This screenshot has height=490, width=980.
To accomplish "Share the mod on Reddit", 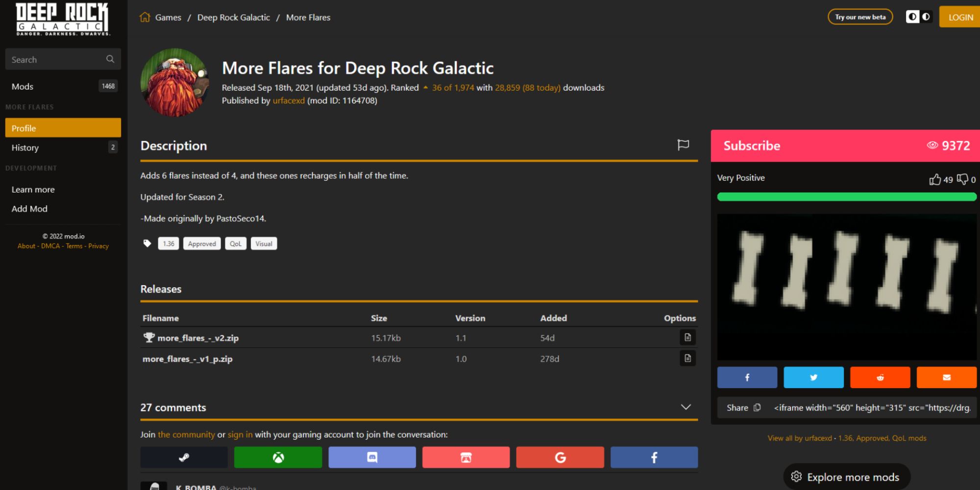I will pyautogui.click(x=880, y=377).
